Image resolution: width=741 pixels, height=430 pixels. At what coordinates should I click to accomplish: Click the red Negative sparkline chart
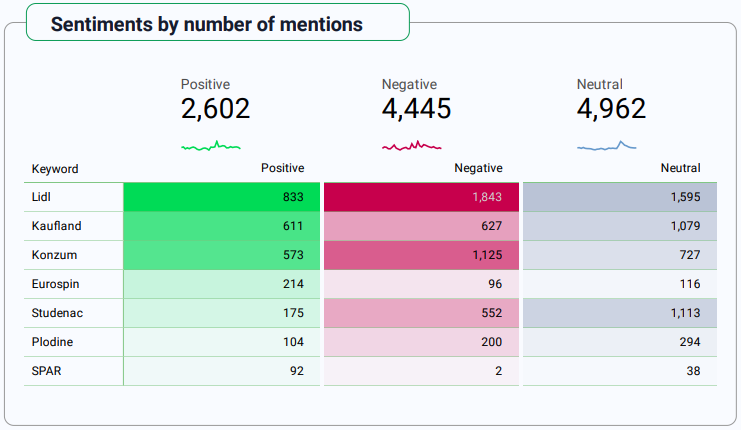tap(411, 146)
